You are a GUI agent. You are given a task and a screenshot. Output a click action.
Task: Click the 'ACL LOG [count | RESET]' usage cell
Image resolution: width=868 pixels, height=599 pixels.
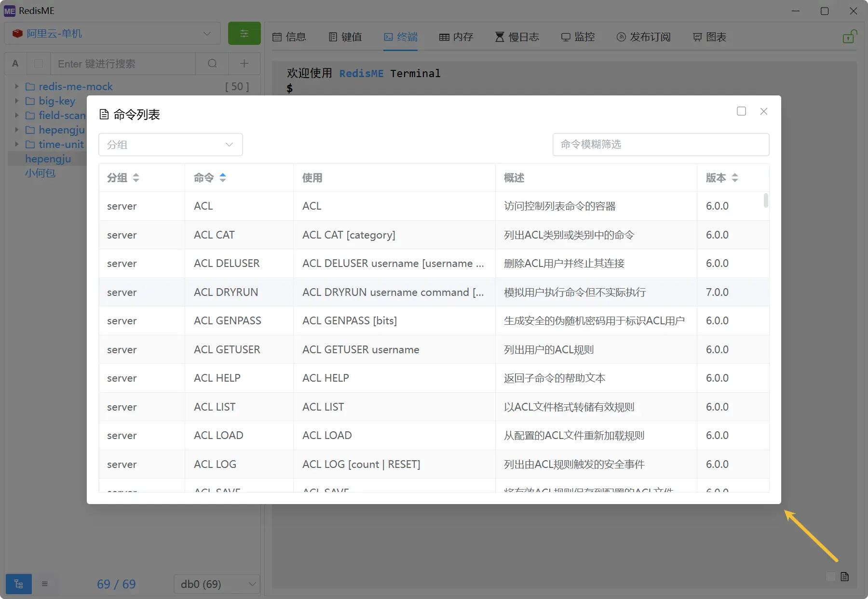click(394, 464)
